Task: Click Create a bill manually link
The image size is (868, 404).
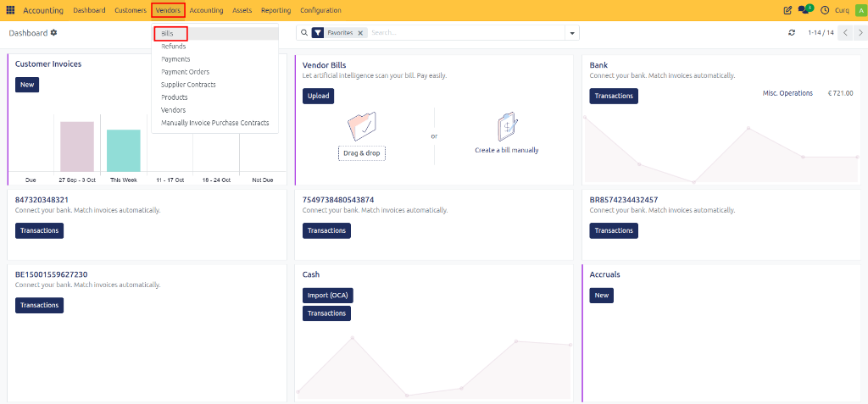Action: point(507,150)
